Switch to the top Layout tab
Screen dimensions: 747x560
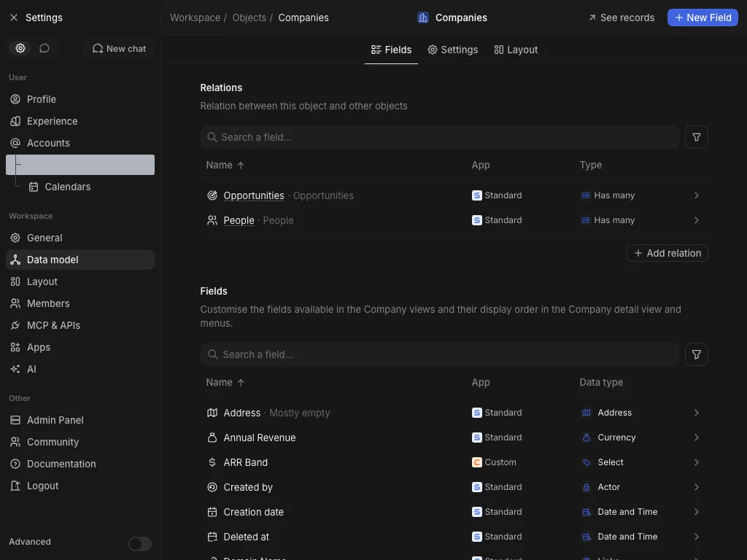[x=516, y=50]
